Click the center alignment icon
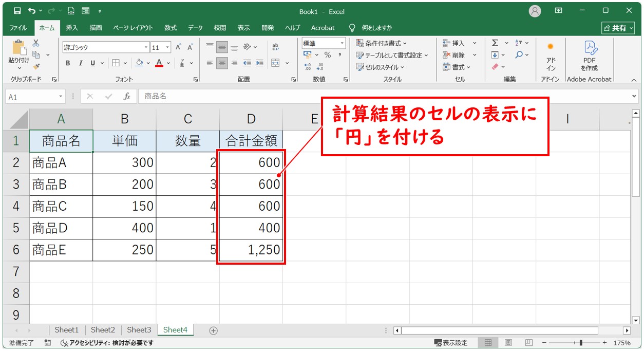Screen dimensions: 644x351 click(x=222, y=63)
